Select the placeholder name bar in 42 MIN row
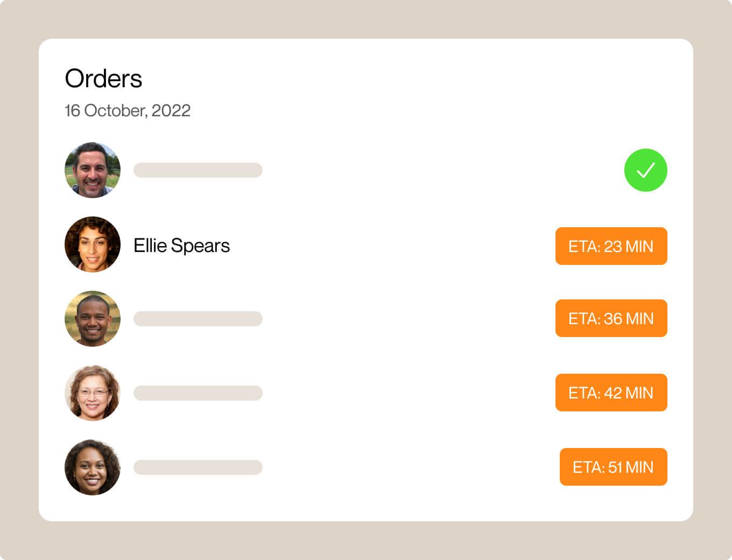The width and height of the screenshot is (732, 560). 198,393
